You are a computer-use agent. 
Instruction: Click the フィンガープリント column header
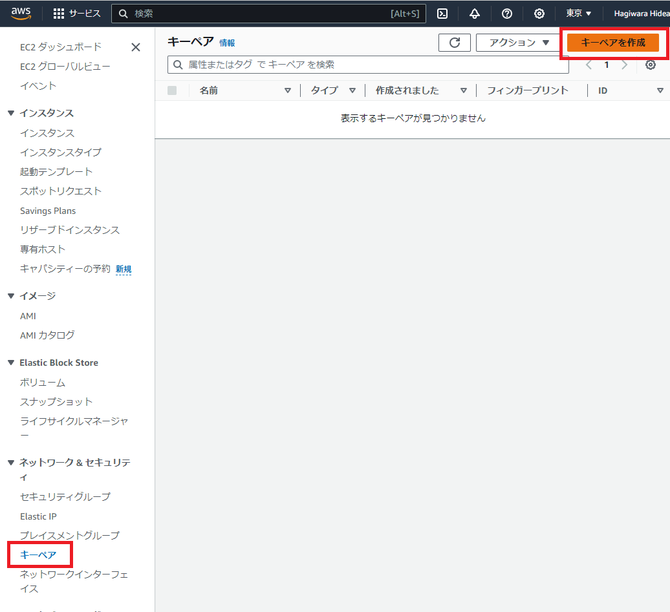pos(528,90)
